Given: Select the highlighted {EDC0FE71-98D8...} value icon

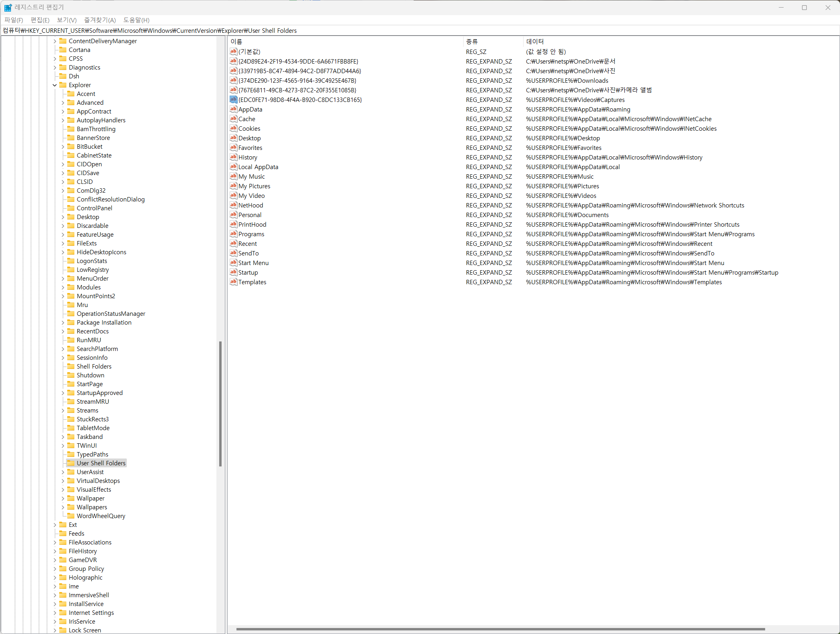Looking at the screenshot, I should [x=234, y=100].
